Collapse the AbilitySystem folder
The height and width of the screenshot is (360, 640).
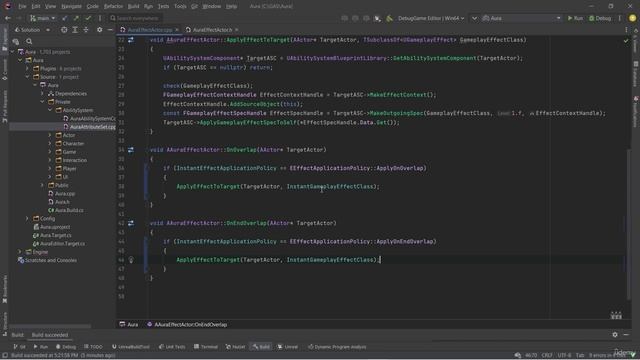point(50,110)
